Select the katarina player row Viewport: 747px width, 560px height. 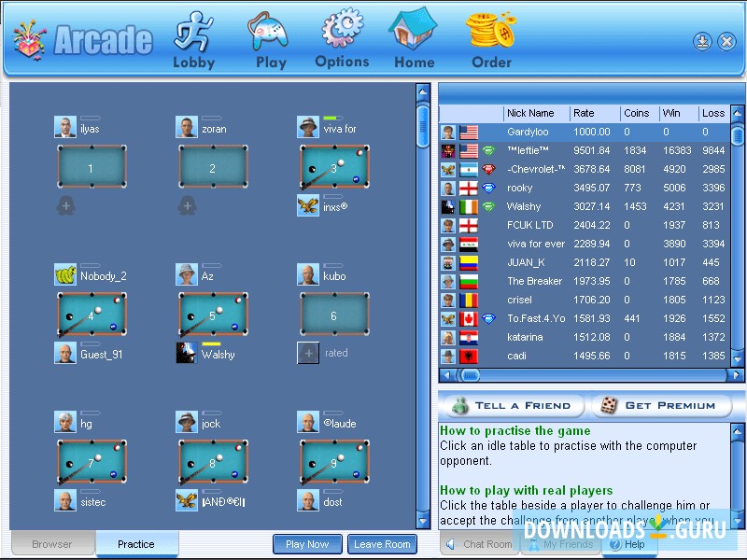tap(585, 337)
